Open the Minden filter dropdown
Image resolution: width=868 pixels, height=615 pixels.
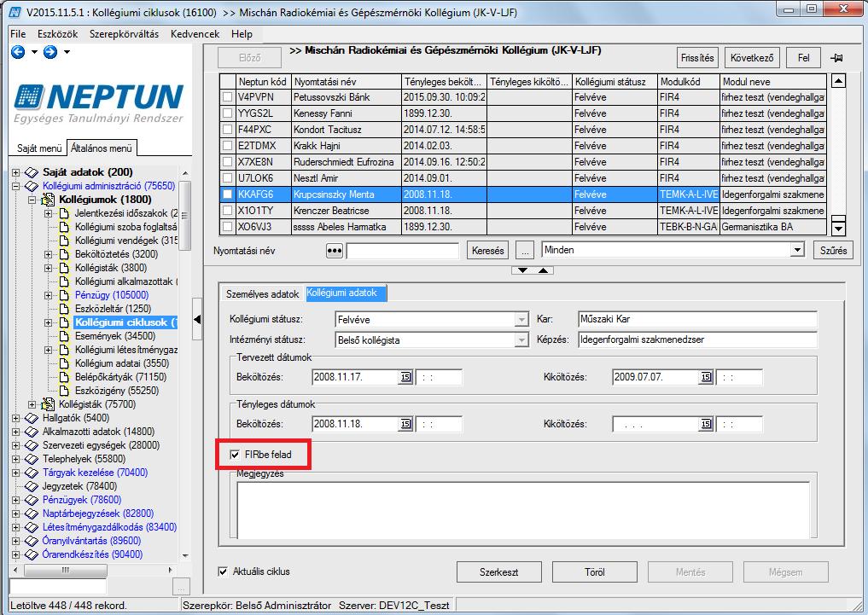click(x=797, y=250)
